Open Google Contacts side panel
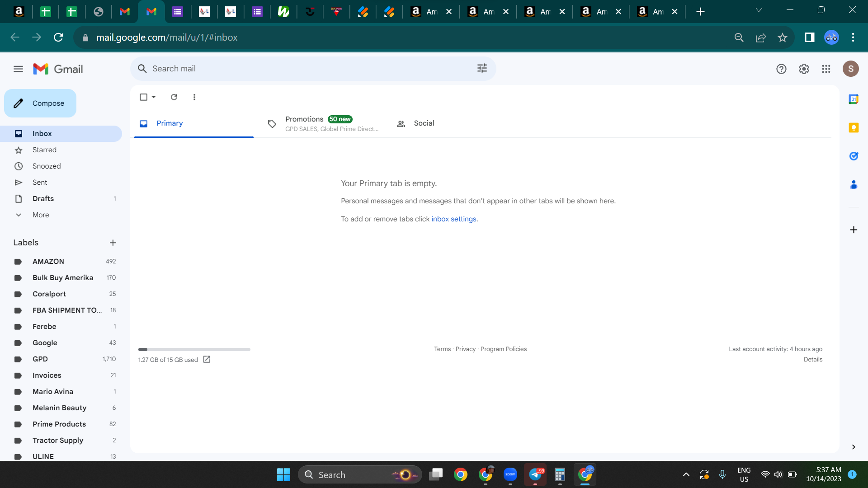This screenshot has width=868, height=488. tap(853, 185)
